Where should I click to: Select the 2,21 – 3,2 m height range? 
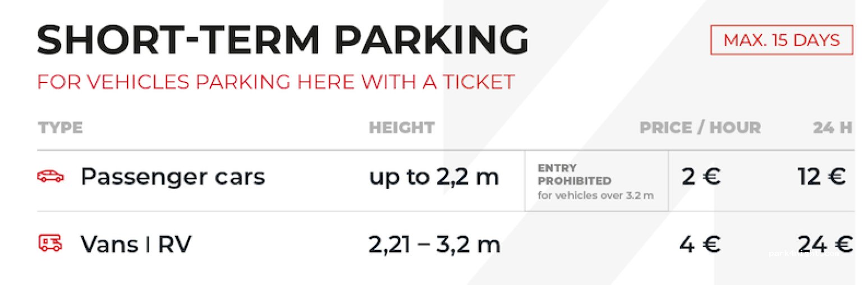[x=434, y=245]
